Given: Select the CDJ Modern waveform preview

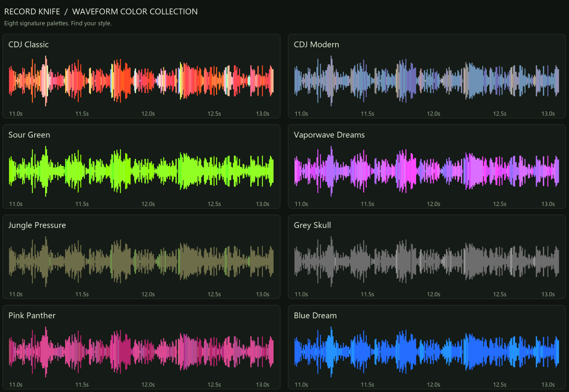Looking at the screenshot, I should click(427, 81).
